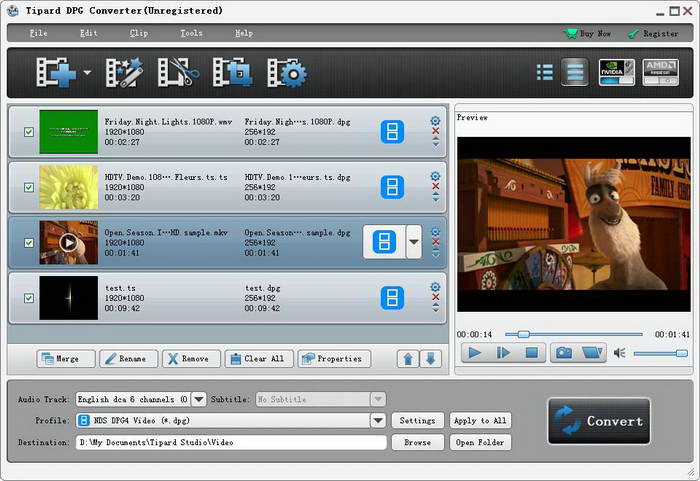The height and width of the screenshot is (481, 700).
Task: Click the Add File toolbar icon
Action: pyautogui.click(x=56, y=73)
